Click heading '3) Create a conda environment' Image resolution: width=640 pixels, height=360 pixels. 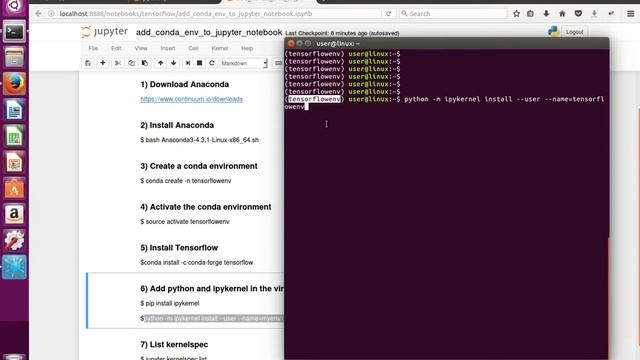[199, 166]
